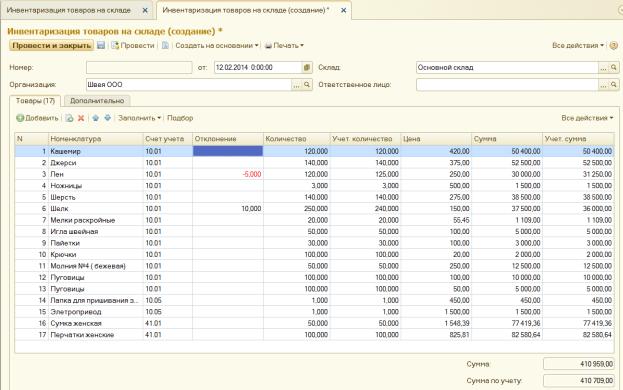Screen dimensions: 623x390
Task: Close the Инвентаризация (создание) tab
Action: (x=344, y=10)
